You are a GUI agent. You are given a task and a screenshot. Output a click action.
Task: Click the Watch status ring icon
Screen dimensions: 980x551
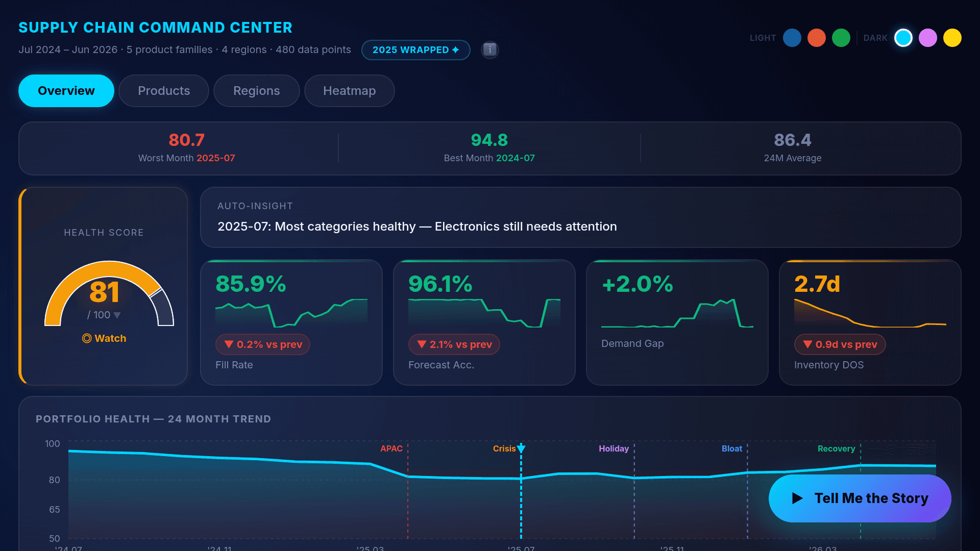tap(87, 338)
